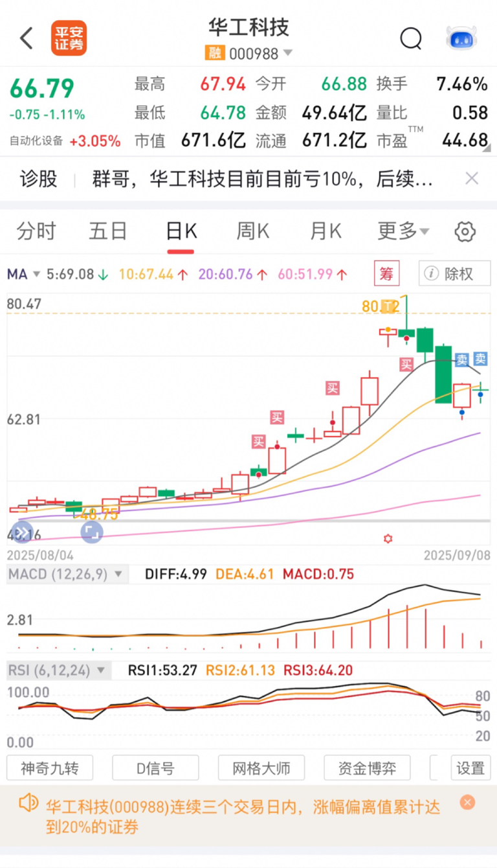Open the 诊股 diagnosis message

262,179
